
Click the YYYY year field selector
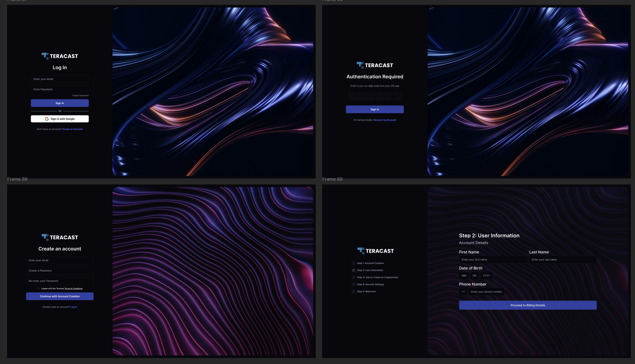click(486, 275)
